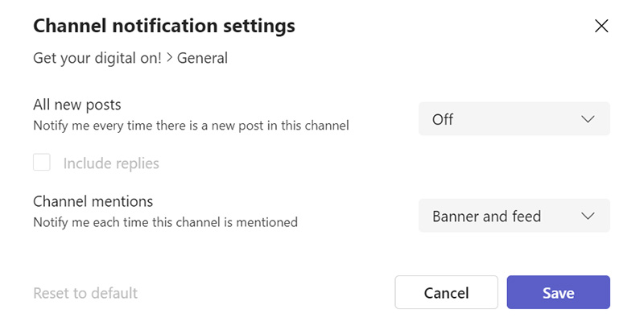Viewport: 644px width, 322px height.
Task: Open the All new posts dropdown
Action: tap(514, 119)
